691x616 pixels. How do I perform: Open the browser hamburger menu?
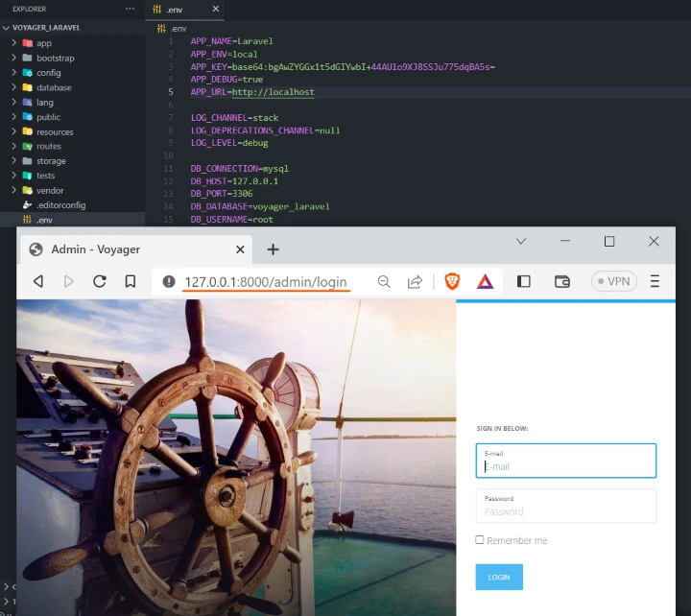(655, 281)
